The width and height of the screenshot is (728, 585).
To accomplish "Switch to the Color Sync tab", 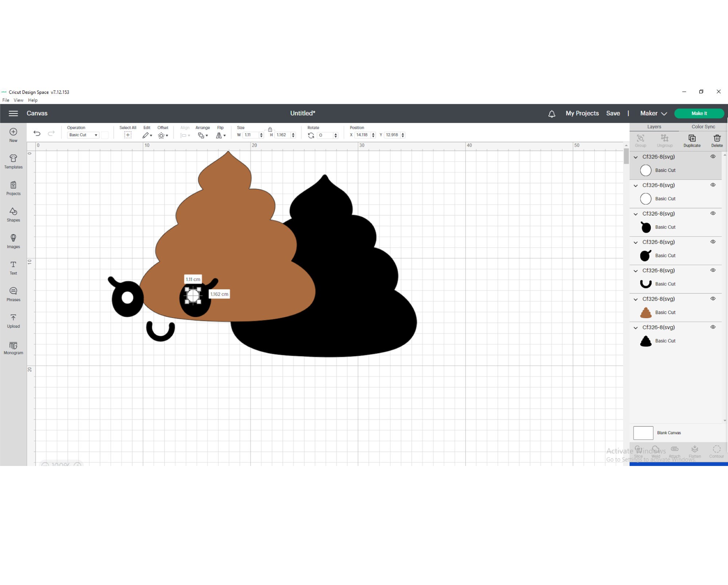I will (703, 126).
